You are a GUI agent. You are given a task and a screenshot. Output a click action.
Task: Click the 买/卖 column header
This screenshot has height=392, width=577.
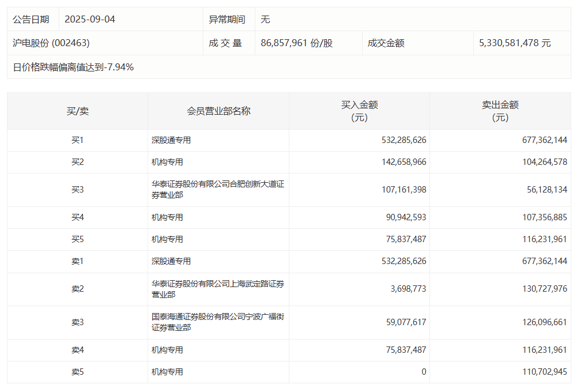point(78,111)
